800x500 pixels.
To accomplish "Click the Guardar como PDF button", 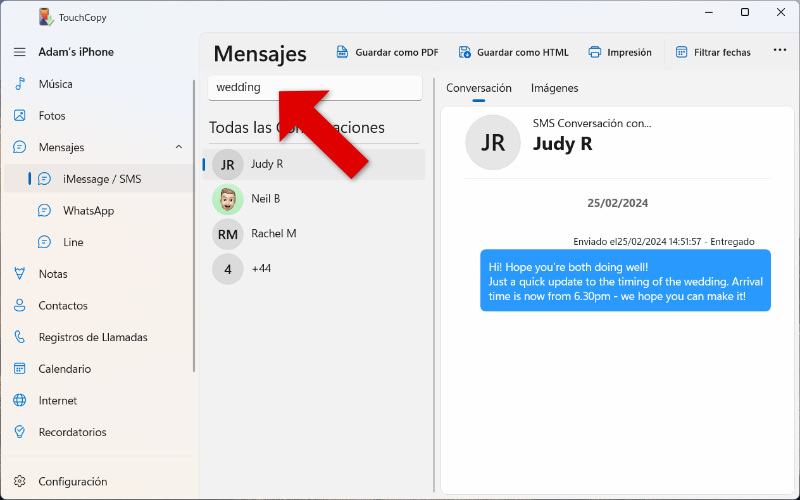I will point(387,52).
